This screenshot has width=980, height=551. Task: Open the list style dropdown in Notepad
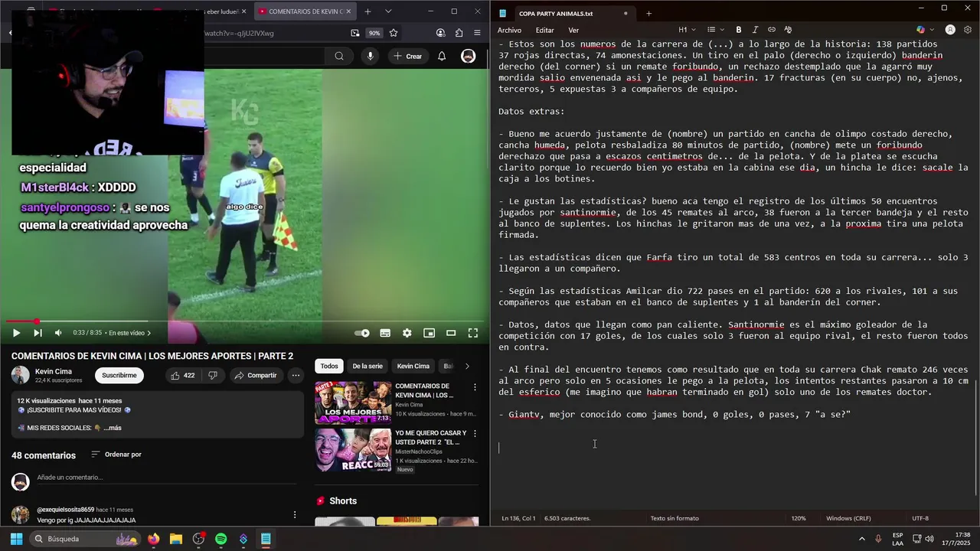(x=715, y=30)
